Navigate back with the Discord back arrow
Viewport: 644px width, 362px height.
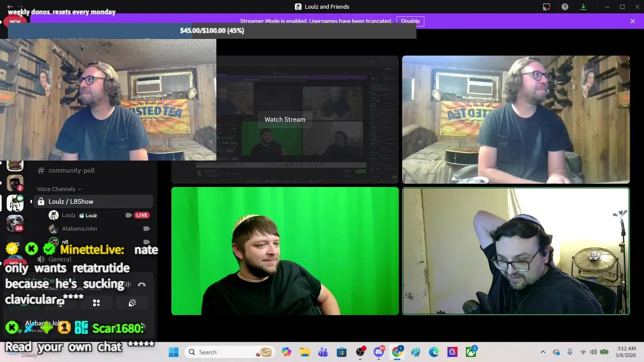click(10, 7)
